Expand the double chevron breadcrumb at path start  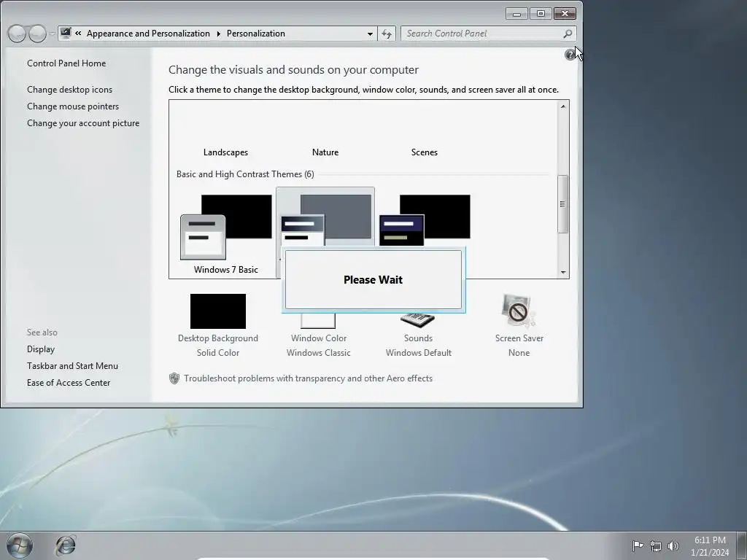(78, 34)
